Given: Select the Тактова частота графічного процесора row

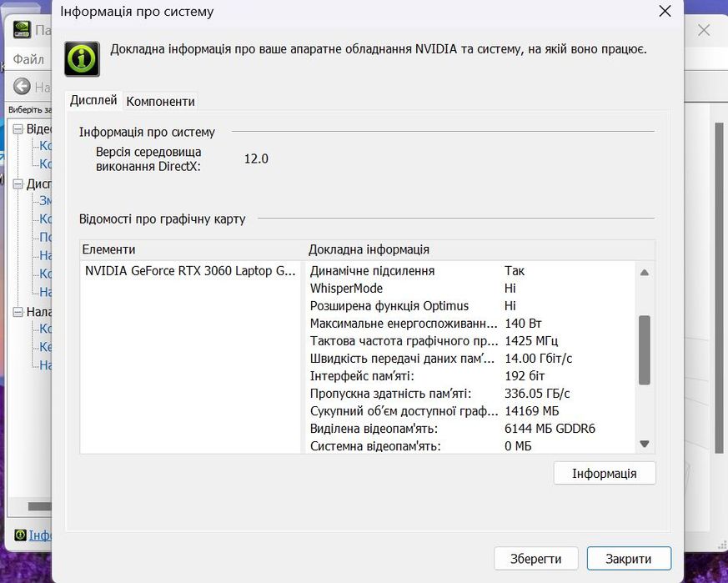Looking at the screenshot, I should (471, 341).
